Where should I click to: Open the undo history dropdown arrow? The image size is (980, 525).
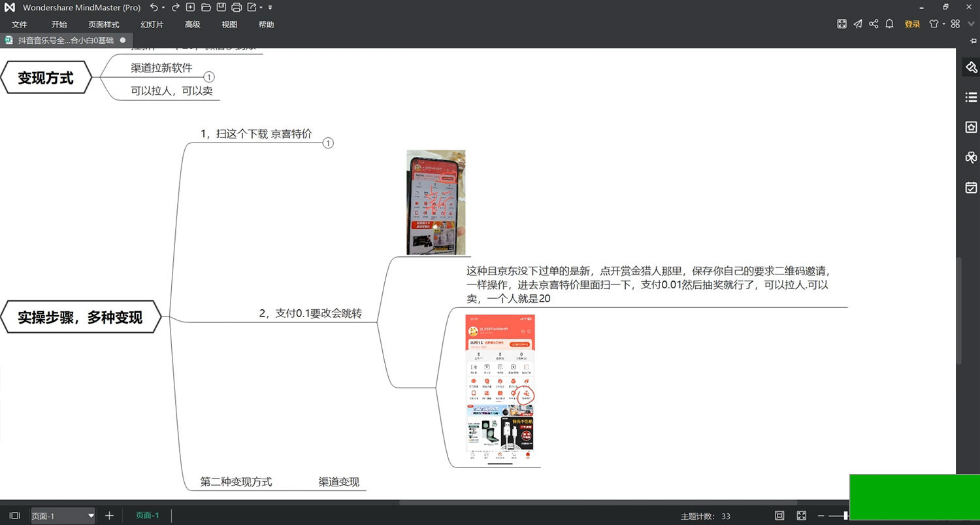(163, 8)
